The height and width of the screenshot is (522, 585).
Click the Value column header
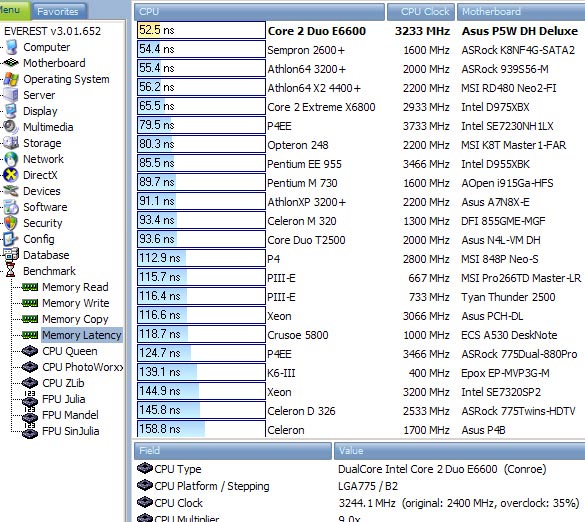click(x=460, y=451)
